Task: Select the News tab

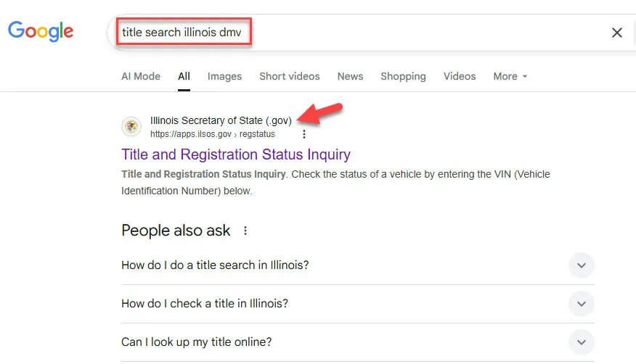Action: click(350, 76)
